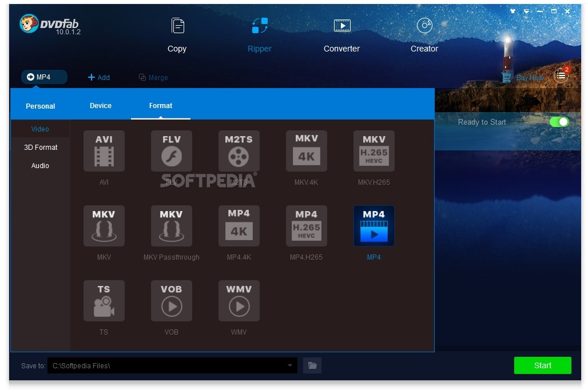Choose the MKV 4K output format
The height and width of the screenshot is (390, 588).
[307, 151]
